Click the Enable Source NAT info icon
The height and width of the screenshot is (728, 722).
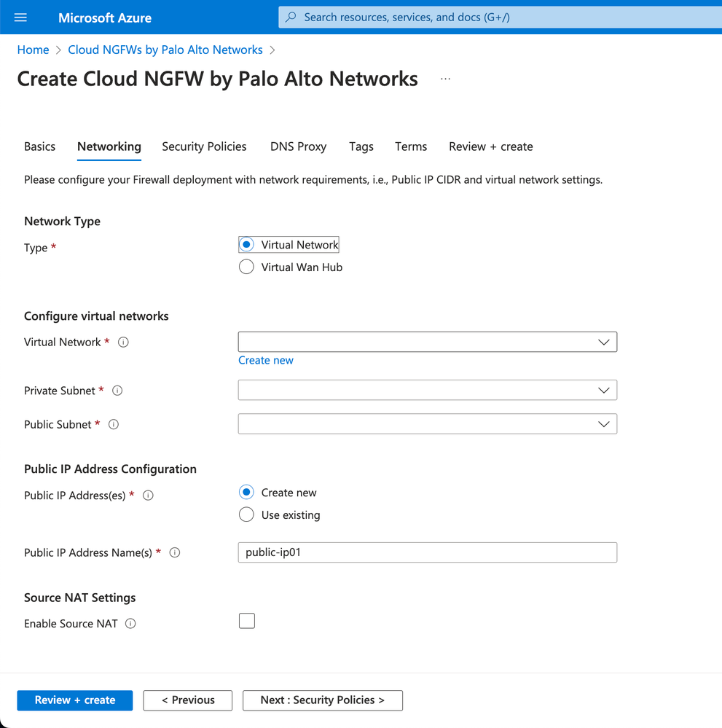pyautogui.click(x=130, y=624)
